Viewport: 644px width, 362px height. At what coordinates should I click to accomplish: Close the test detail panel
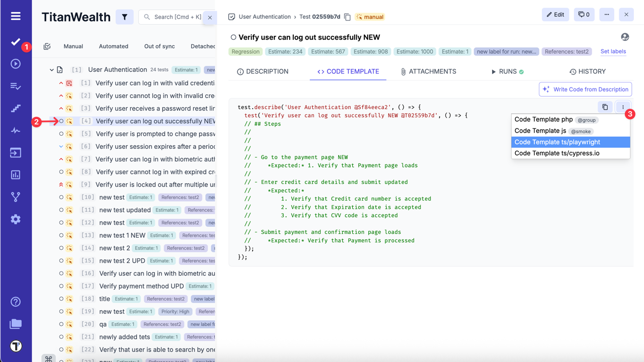(x=626, y=15)
